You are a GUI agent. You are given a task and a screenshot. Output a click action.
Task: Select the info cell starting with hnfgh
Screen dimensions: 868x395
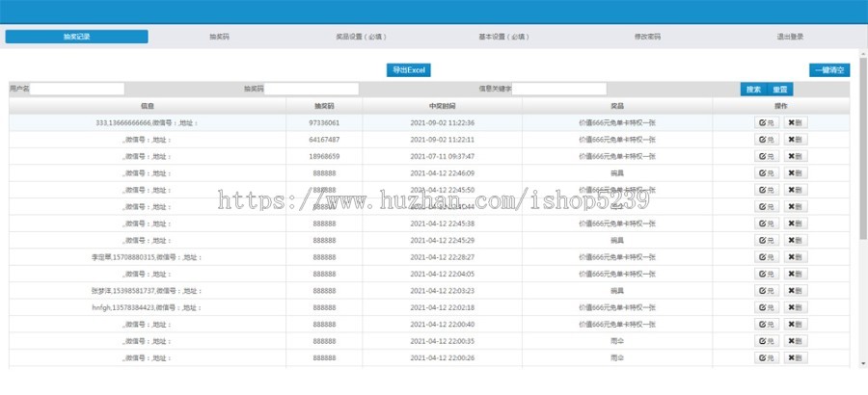(x=147, y=307)
